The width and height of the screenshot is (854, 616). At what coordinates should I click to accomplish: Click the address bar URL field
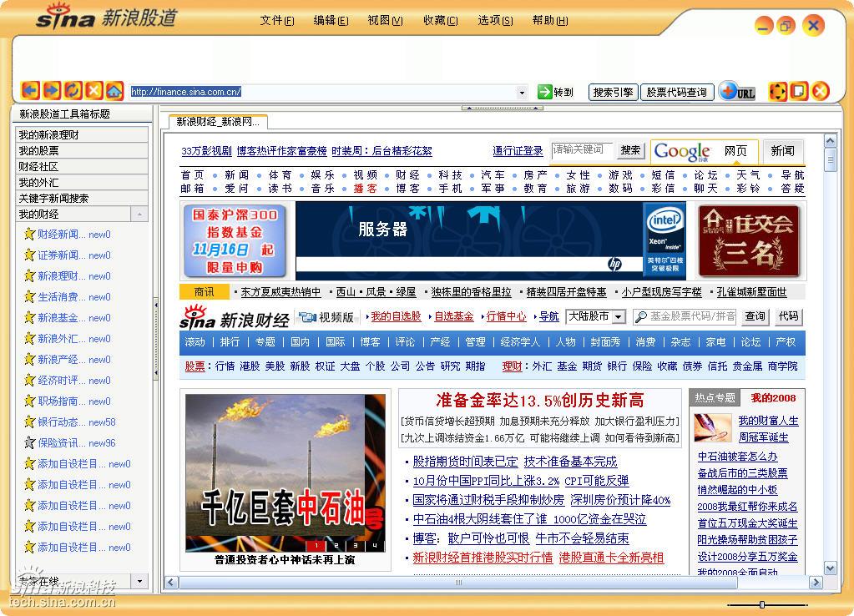(x=323, y=92)
